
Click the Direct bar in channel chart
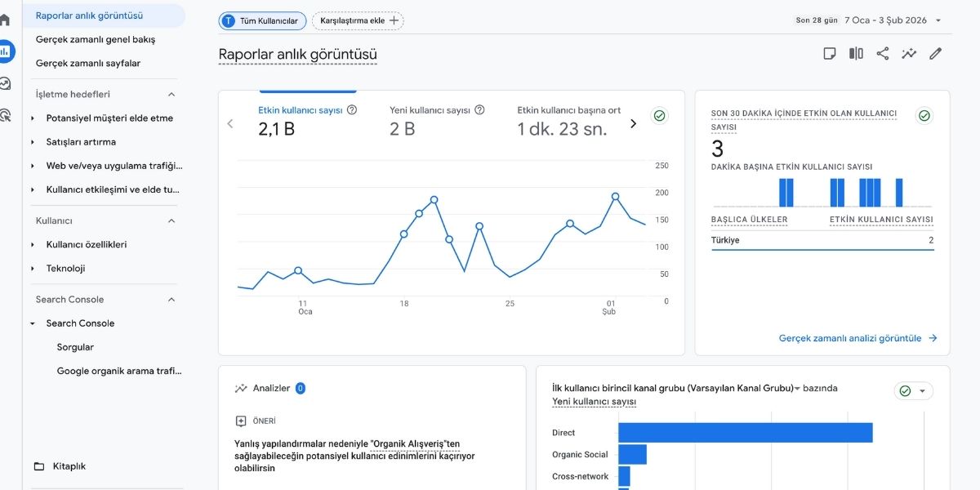coord(745,433)
